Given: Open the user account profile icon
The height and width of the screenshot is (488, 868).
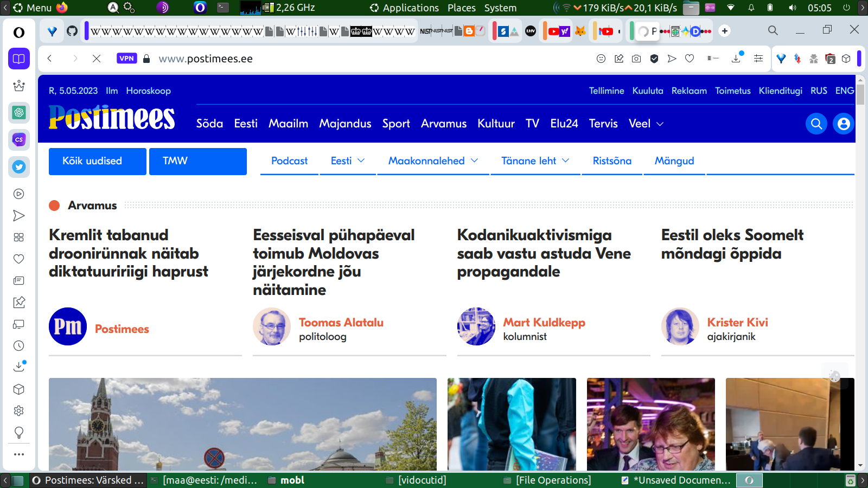Looking at the screenshot, I should [x=843, y=124].
